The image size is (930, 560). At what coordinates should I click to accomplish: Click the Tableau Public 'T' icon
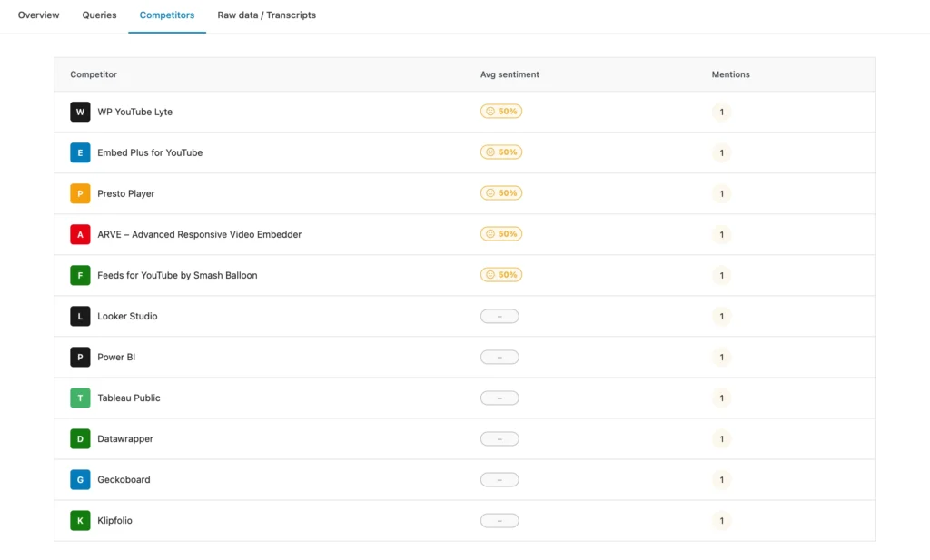coord(80,398)
